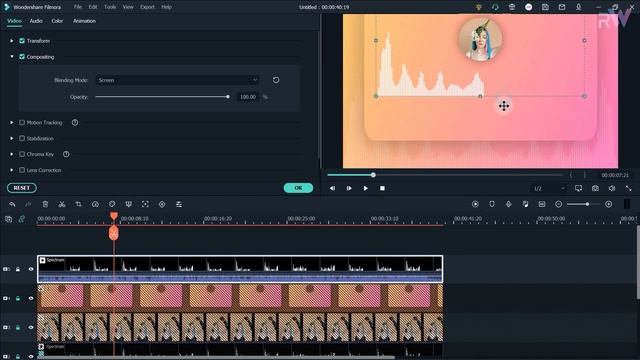Click the Render Preview icon
Viewport: 640px width, 360px height.
point(475,204)
